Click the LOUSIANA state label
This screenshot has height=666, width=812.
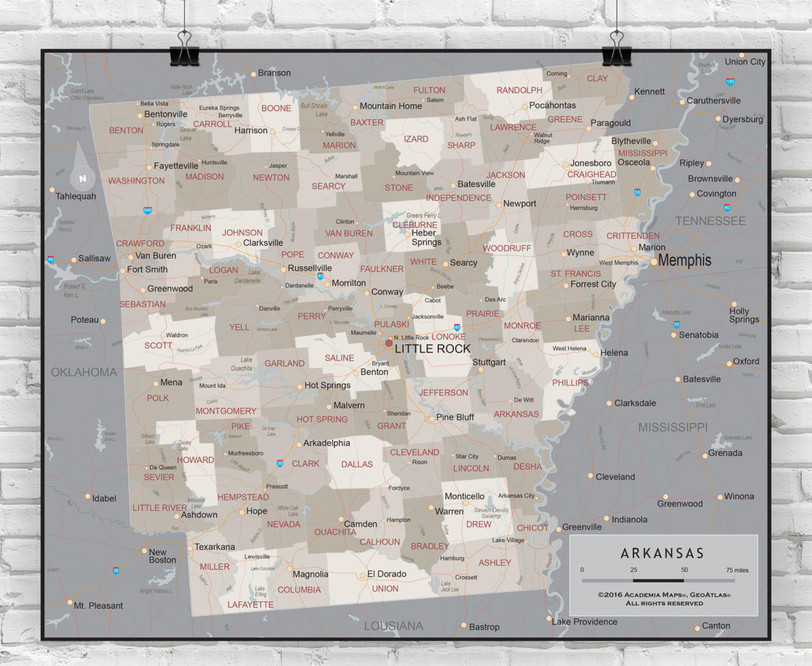point(394,626)
